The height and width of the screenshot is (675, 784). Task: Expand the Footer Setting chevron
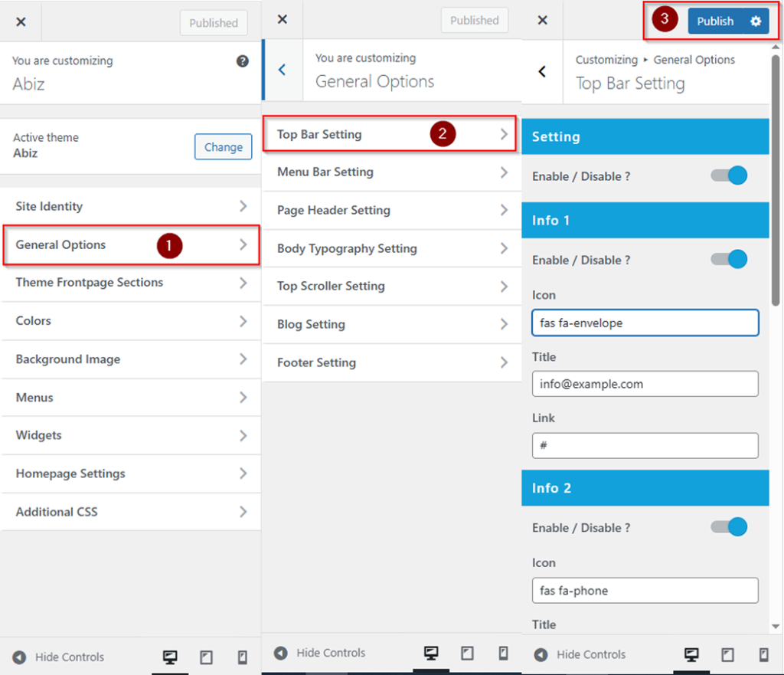[504, 362]
